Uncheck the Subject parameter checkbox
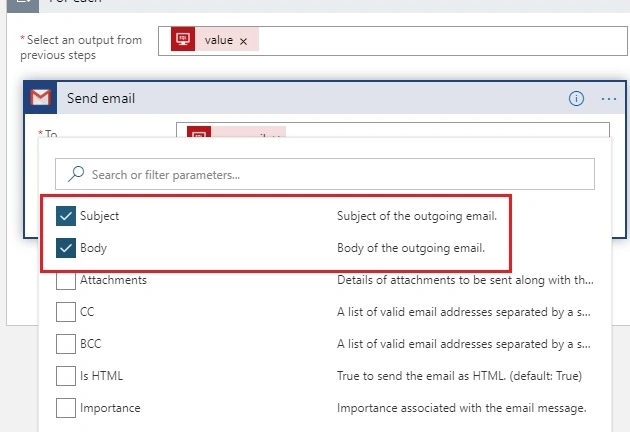 click(66, 216)
